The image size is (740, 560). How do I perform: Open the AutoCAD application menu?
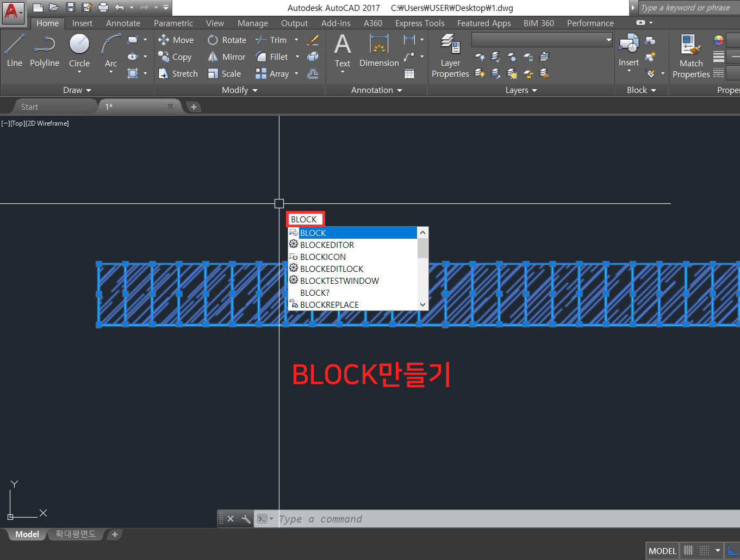(x=13, y=12)
